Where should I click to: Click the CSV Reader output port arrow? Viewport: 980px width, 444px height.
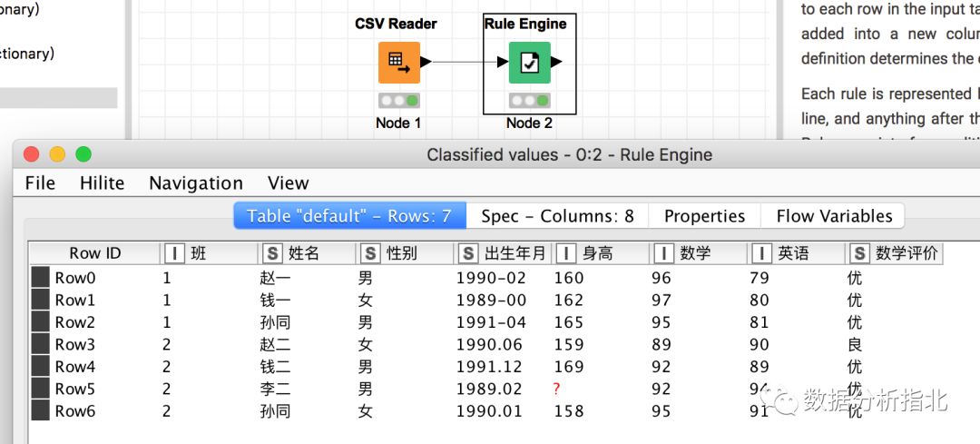426,62
